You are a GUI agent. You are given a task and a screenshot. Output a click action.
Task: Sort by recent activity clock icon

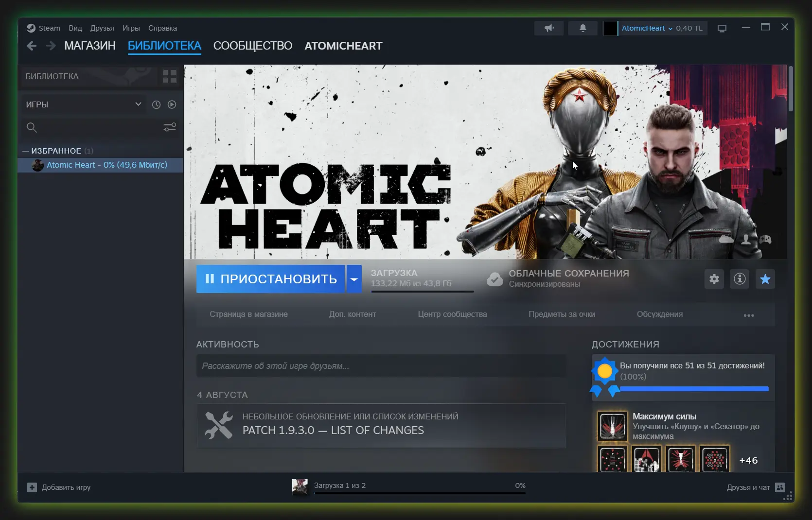tap(156, 104)
